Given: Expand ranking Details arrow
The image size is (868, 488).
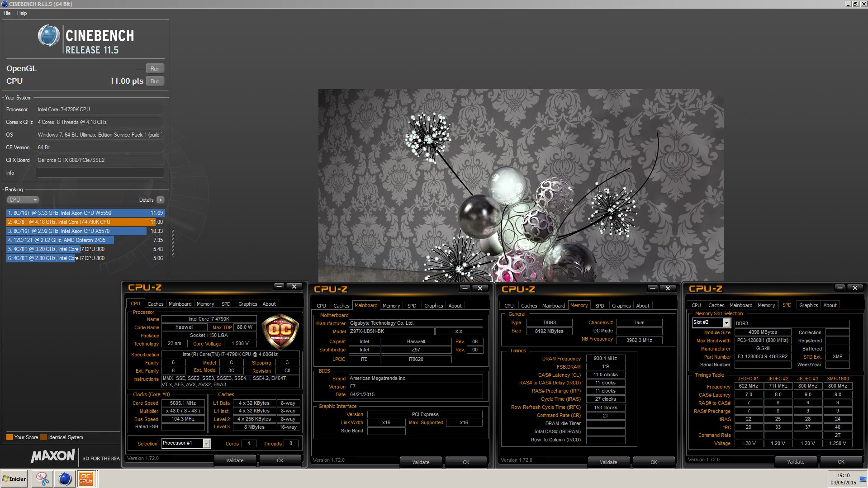Looking at the screenshot, I should click(160, 200).
